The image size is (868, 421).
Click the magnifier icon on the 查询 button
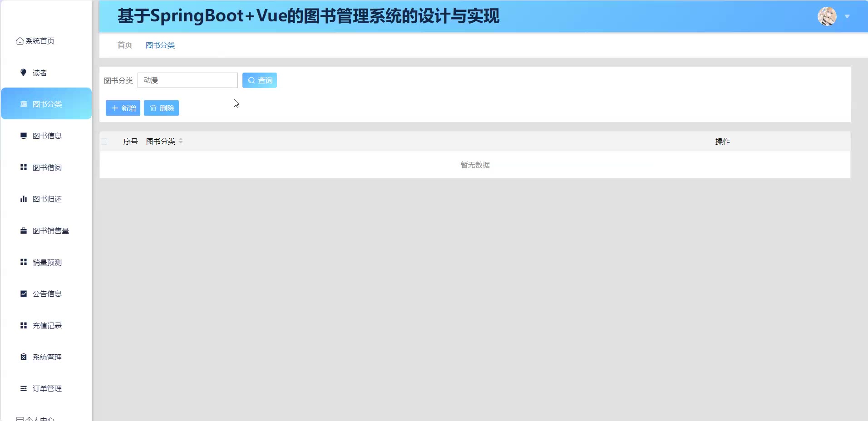click(x=252, y=80)
